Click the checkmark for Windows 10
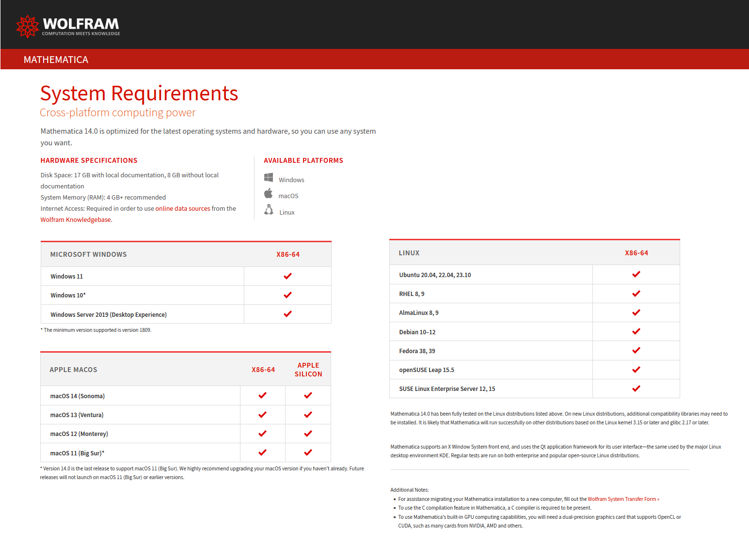749x560 pixels. pos(287,295)
